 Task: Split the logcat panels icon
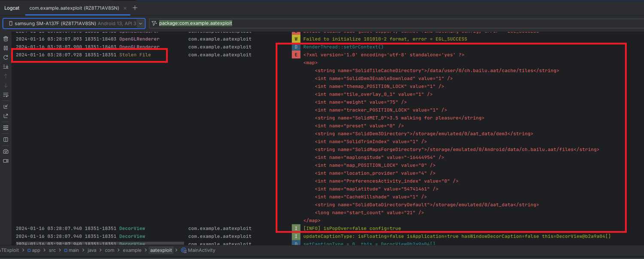click(x=6, y=139)
